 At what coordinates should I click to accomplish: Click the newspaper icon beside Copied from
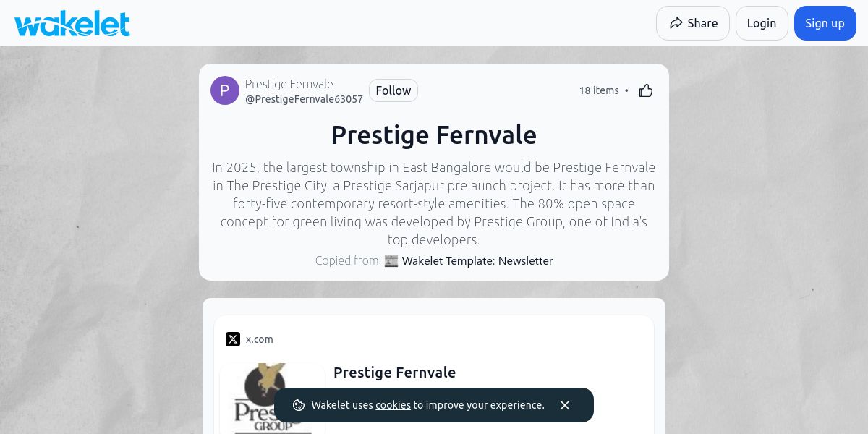pos(391,260)
